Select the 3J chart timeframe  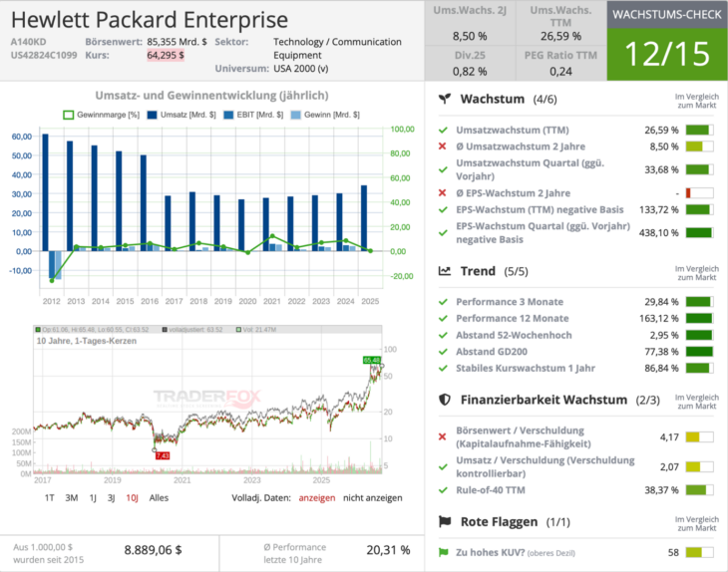[112, 498]
